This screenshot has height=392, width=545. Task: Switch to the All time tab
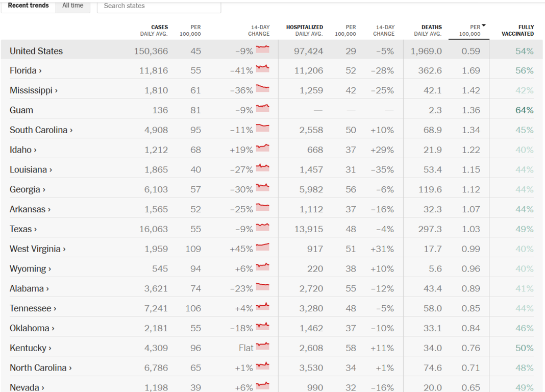coord(72,6)
